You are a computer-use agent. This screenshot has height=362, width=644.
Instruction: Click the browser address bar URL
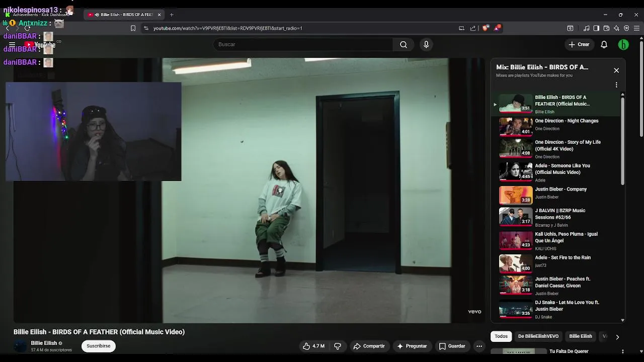(x=228, y=28)
